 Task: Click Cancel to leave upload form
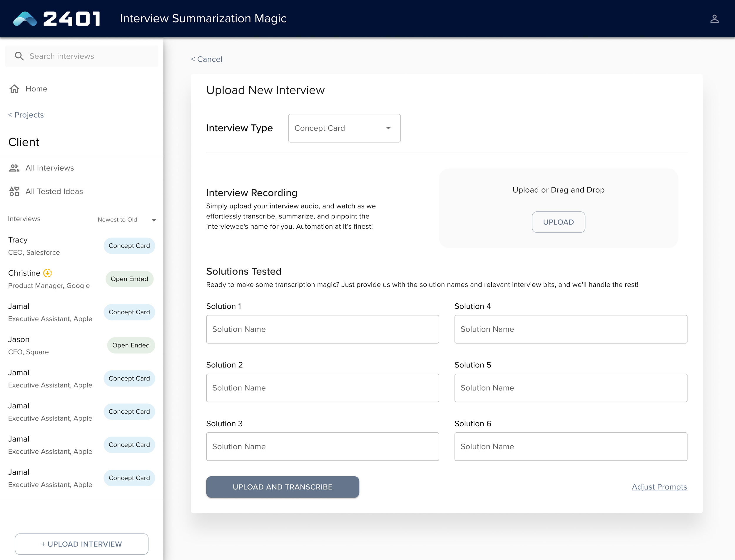point(206,59)
